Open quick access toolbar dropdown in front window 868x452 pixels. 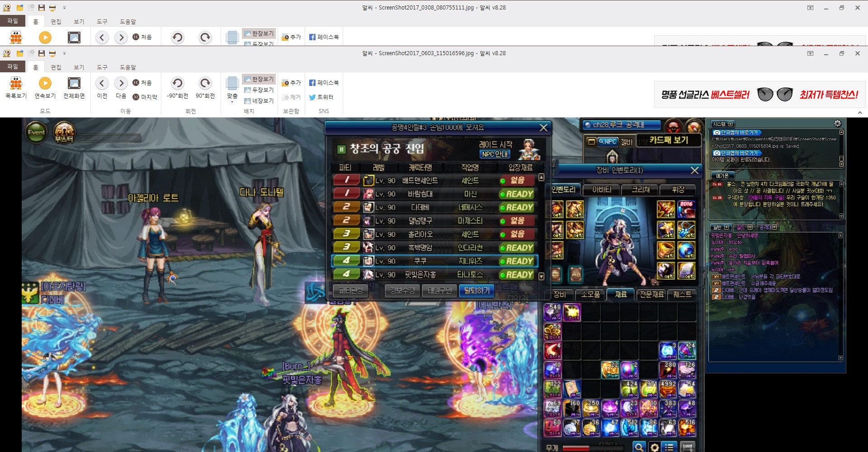(64, 53)
